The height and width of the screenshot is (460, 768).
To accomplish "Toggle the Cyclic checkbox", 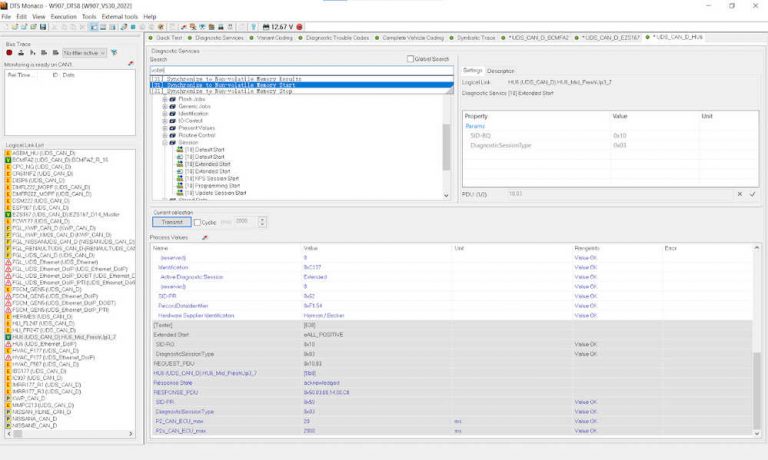I will pos(198,222).
